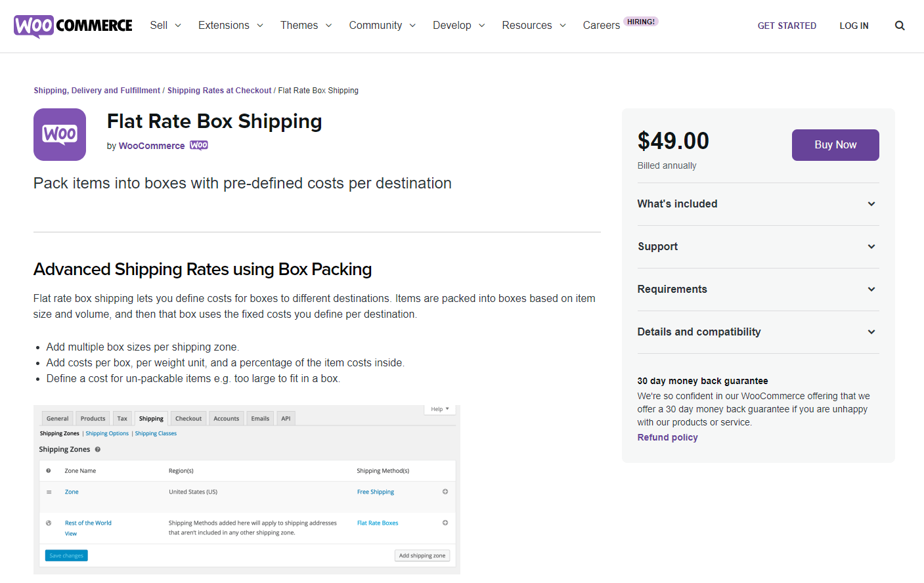
Task: Open the Sell dropdown menu
Action: click(x=165, y=26)
